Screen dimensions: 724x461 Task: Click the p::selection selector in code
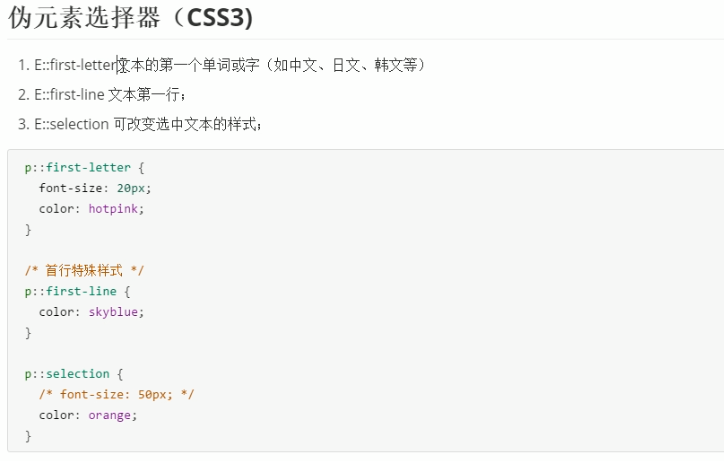(x=67, y=374)
